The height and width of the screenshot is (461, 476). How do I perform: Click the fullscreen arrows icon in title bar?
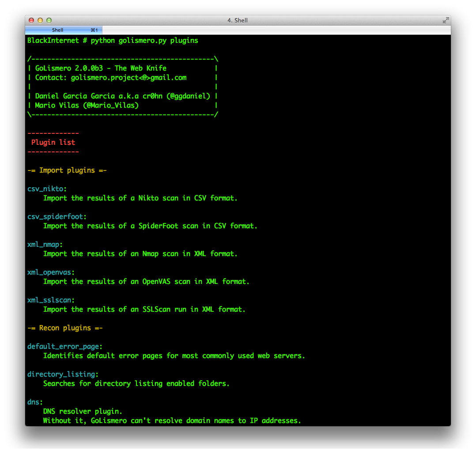[x=446, y=20]
